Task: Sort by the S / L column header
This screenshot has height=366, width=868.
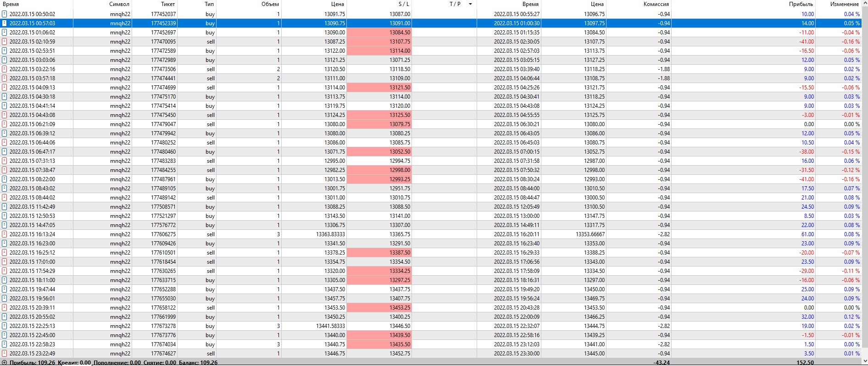Action: click(404, 4)
